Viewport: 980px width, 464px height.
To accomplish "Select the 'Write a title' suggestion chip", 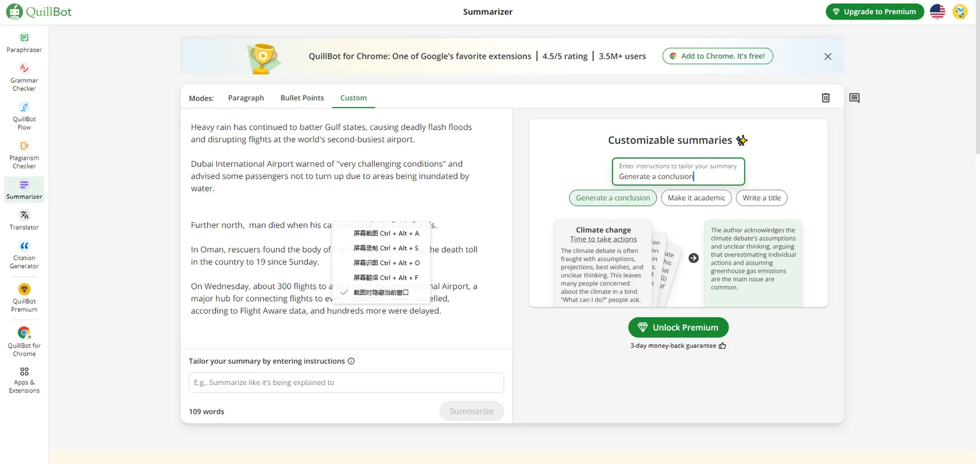I will tap(762, 198).
